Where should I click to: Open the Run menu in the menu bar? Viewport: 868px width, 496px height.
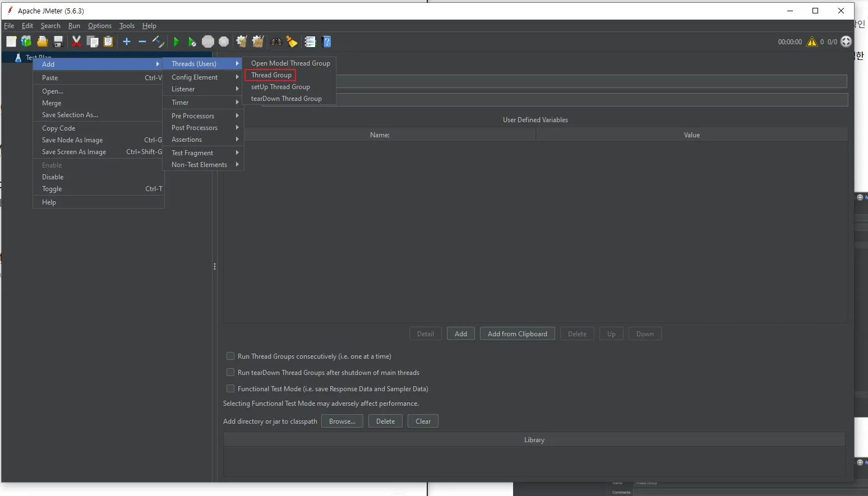(x=74, y=26)
